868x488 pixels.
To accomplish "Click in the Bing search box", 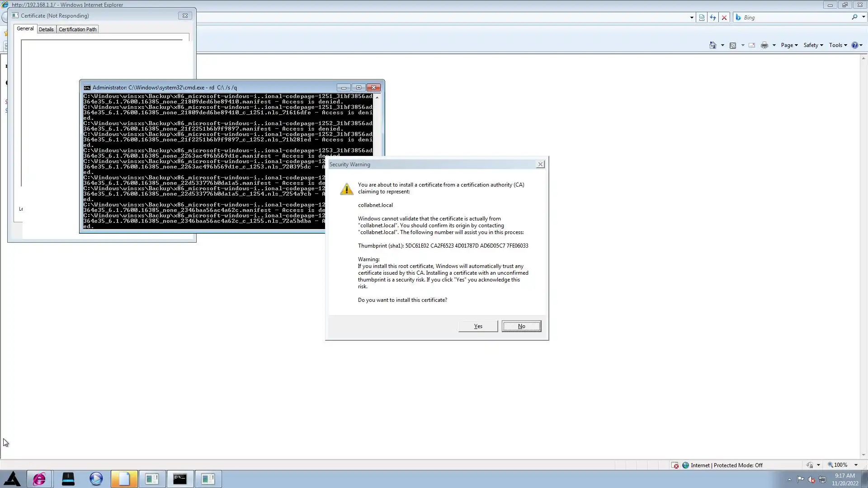I will tap(796, 18).
